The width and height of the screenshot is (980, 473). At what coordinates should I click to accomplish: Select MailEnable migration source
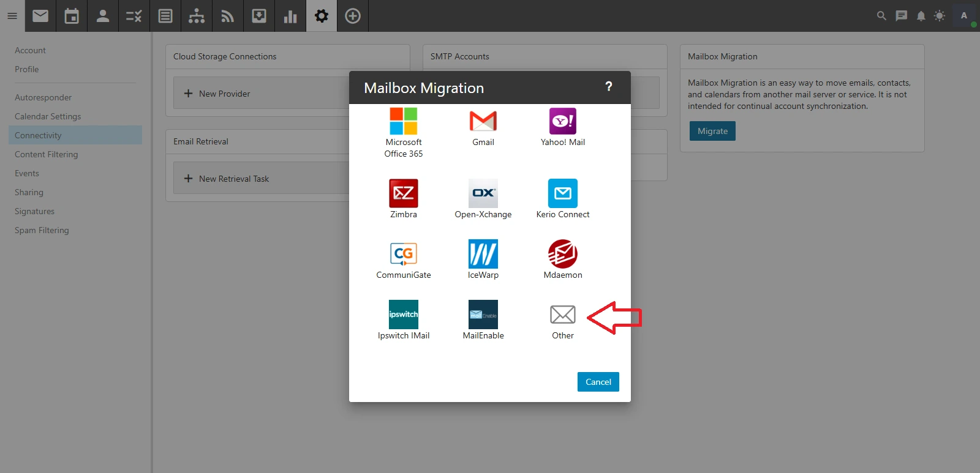pyautogui.click(x=483, y=315)
